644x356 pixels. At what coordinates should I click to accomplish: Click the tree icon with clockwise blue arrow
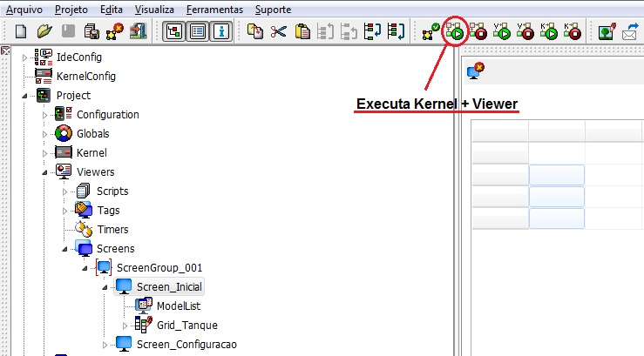coord(372,31)
